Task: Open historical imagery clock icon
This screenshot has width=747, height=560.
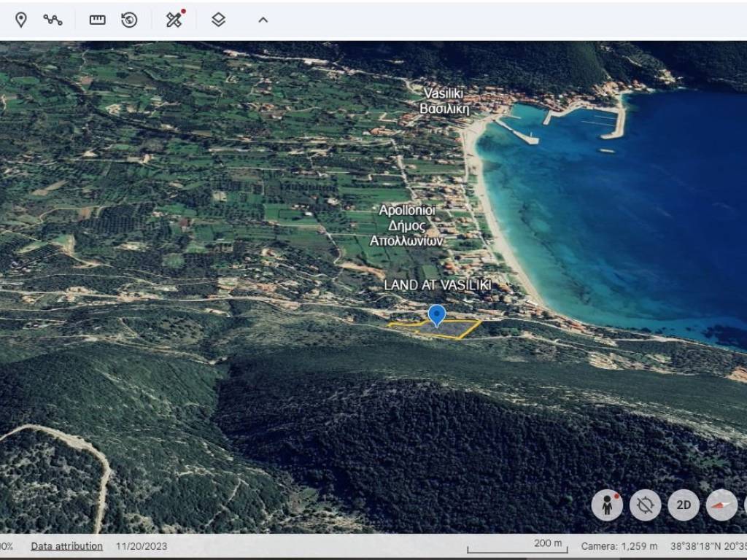Action: [130, 20]
